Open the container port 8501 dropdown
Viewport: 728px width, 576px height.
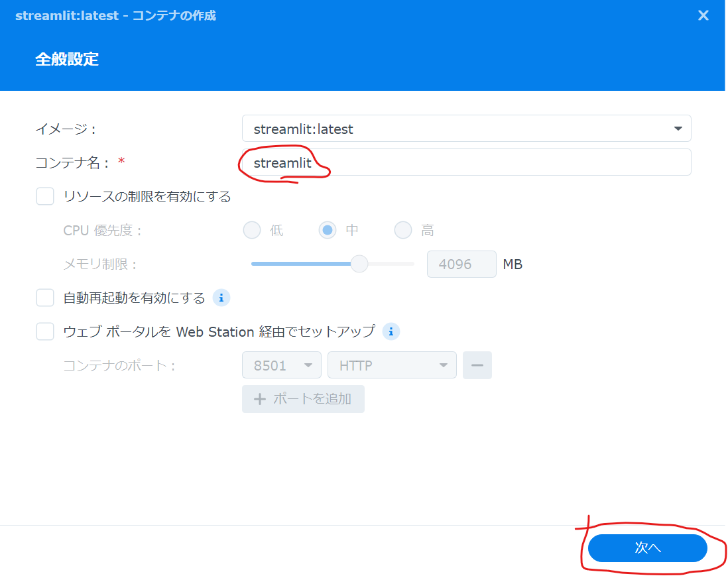(281, 365)
